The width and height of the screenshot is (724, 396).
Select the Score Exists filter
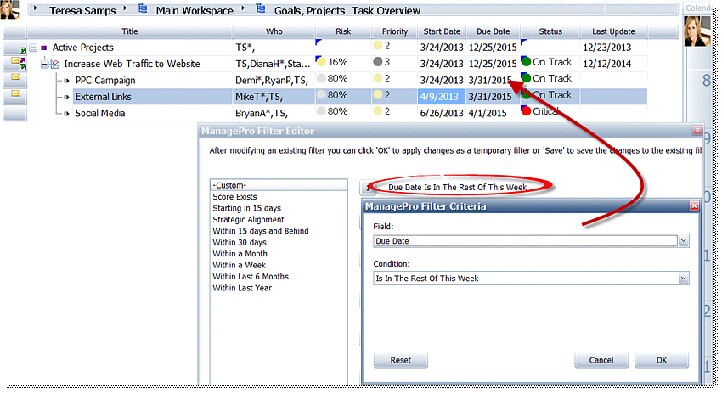point(235,197)
